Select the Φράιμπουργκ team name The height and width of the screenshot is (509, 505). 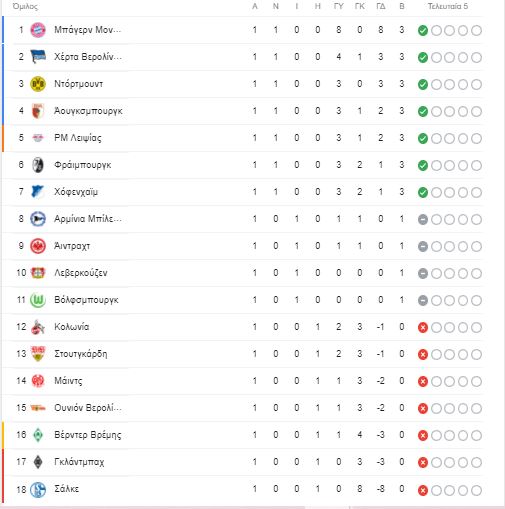[x=83, y=165]
